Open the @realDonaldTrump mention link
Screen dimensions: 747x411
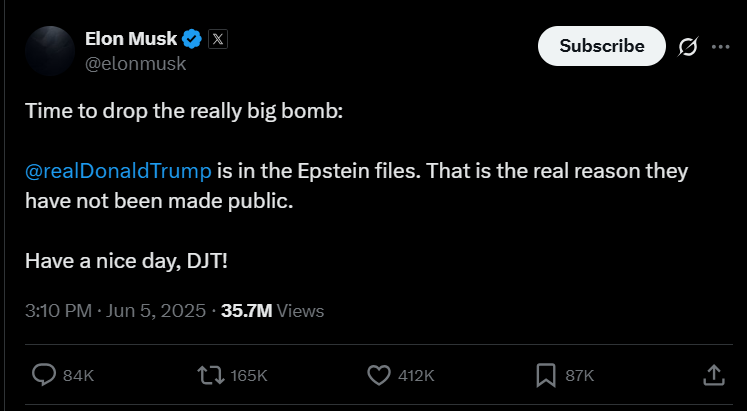click(118, 170)
